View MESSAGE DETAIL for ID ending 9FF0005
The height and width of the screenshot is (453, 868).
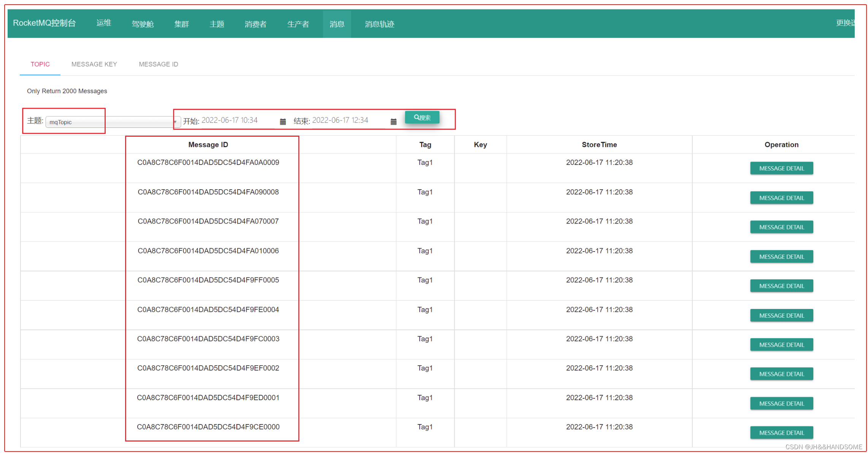pos(781,286)
